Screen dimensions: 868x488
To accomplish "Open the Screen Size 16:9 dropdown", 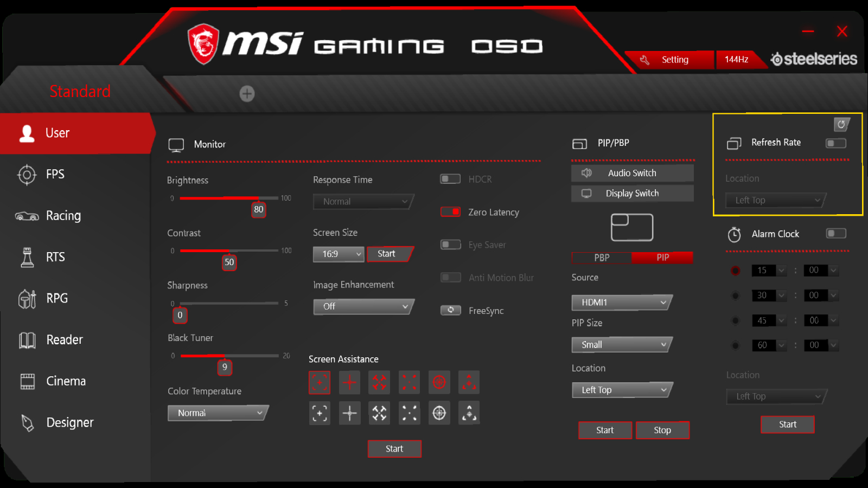I will (x=339, y=254).
